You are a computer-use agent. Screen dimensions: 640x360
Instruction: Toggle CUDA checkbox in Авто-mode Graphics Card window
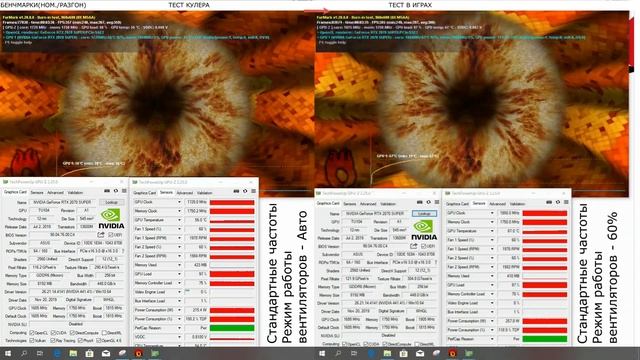point(53,333)
